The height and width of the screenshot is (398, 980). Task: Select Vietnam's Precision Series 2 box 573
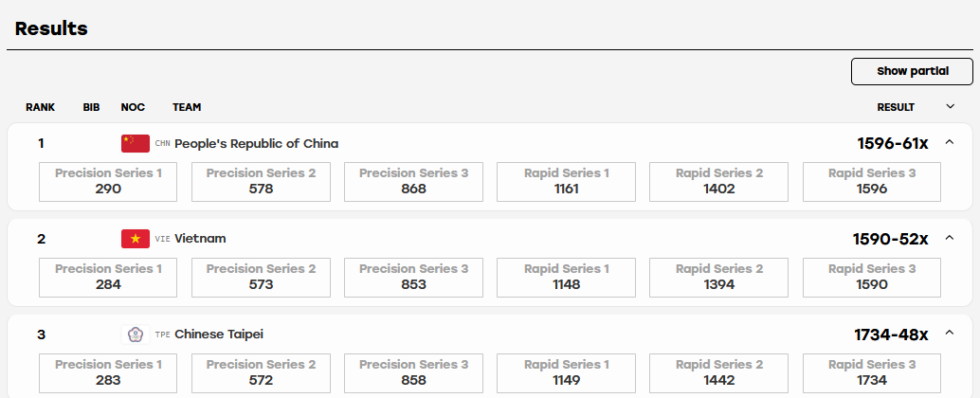pos(261,278)
